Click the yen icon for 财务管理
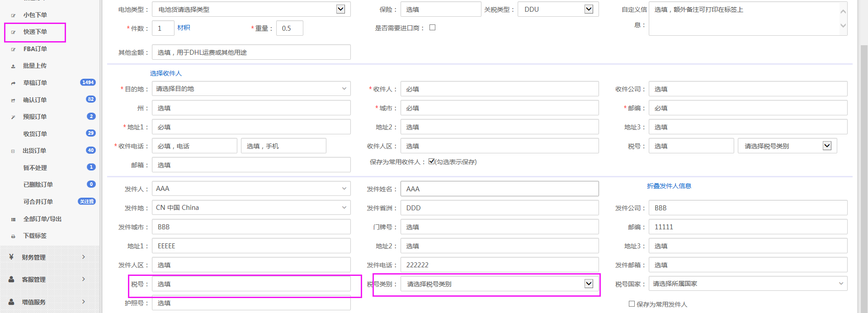 [11, 257]
